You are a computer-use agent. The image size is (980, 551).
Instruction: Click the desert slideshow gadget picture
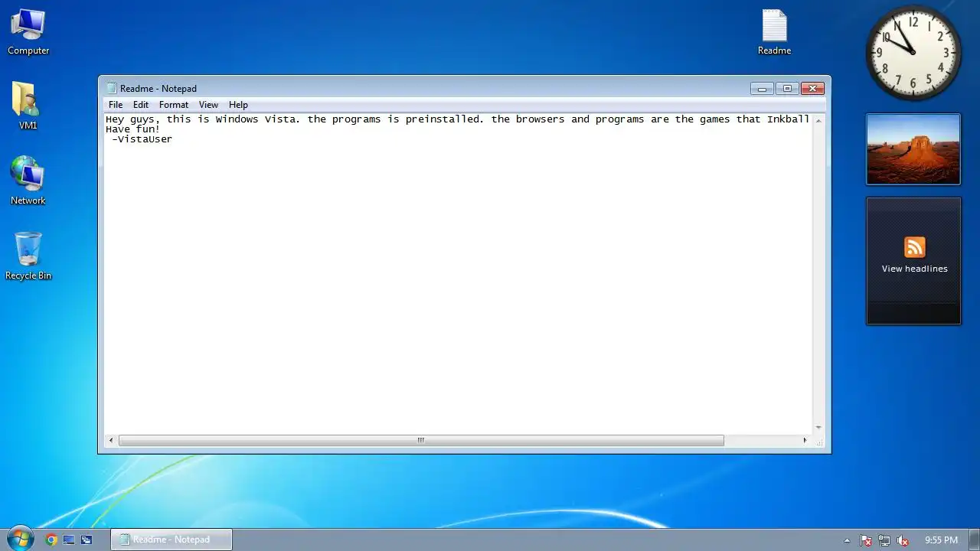[913, 149]
